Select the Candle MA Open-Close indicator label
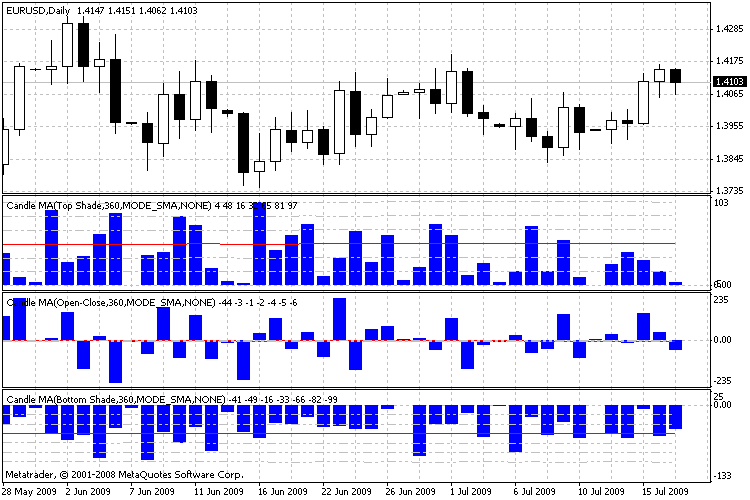This screenshot has height=500, width=750. 110,302
